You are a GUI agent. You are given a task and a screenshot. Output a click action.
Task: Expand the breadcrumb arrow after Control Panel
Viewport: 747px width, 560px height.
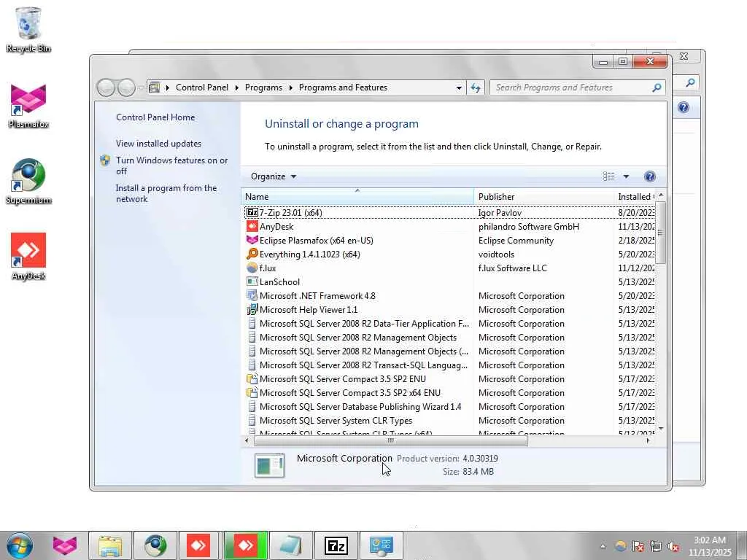(237, 87)
